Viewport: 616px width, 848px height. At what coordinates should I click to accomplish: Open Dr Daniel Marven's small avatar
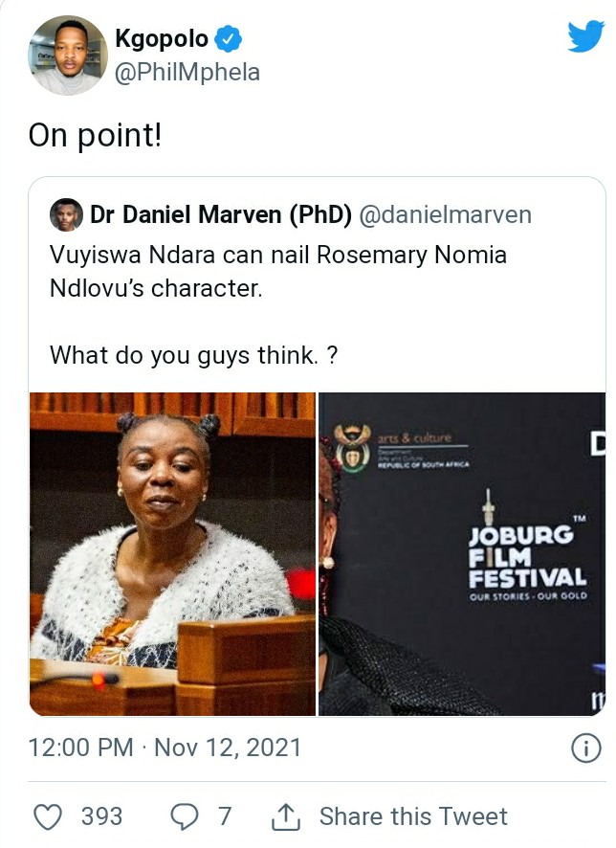66,214
